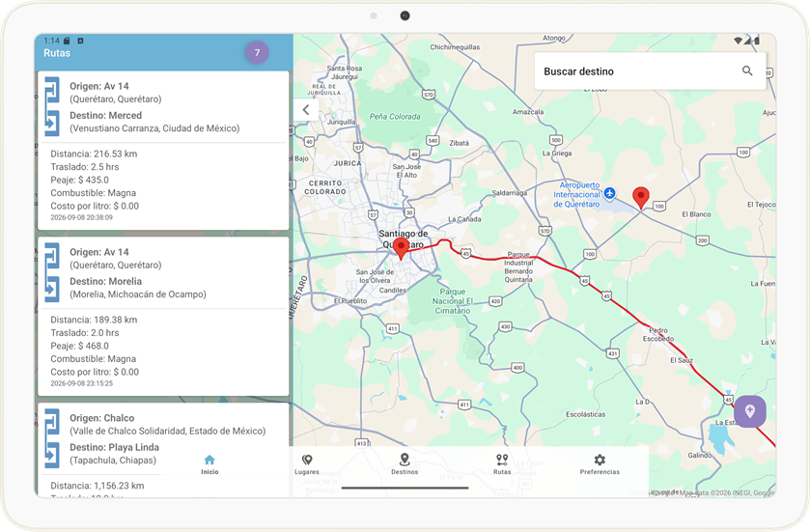
Task: Click the route icon on the Morelia card
Action: (52, 272)
